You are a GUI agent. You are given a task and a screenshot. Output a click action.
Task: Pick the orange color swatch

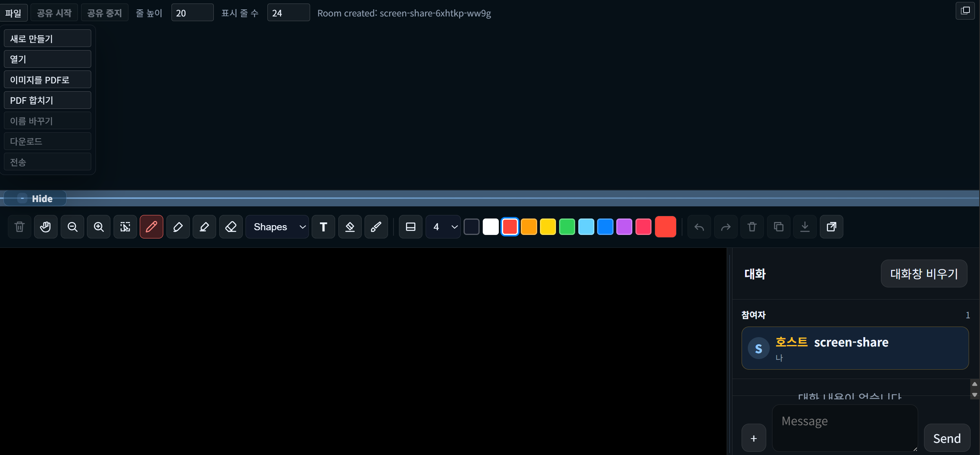click(529, 227)
